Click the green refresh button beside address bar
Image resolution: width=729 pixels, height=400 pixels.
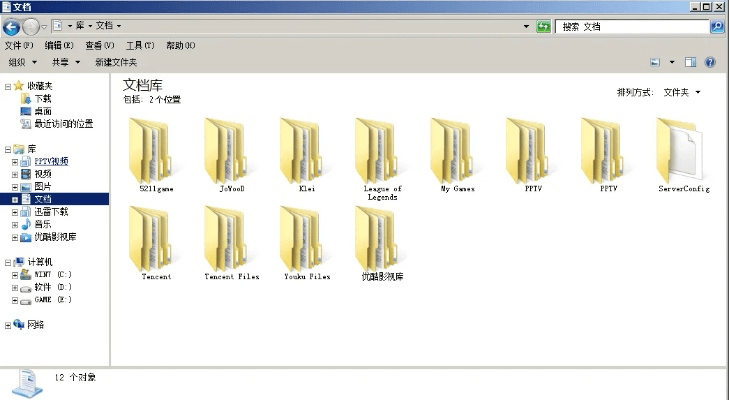coord(544,26)
